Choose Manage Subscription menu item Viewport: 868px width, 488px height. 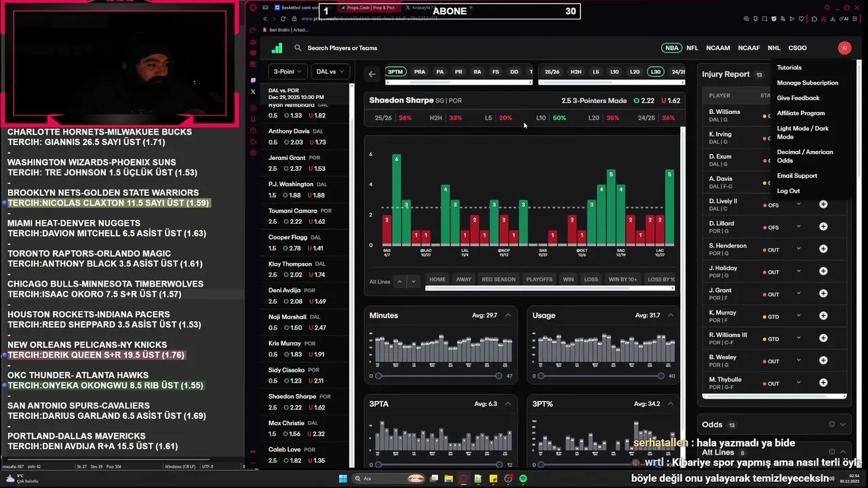(x=808, y=83)
